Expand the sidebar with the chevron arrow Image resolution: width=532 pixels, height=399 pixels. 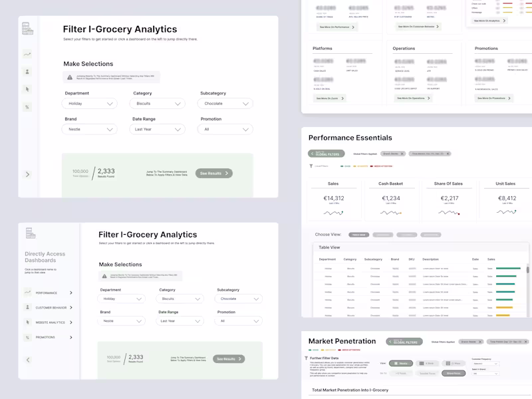pos(27,174)
